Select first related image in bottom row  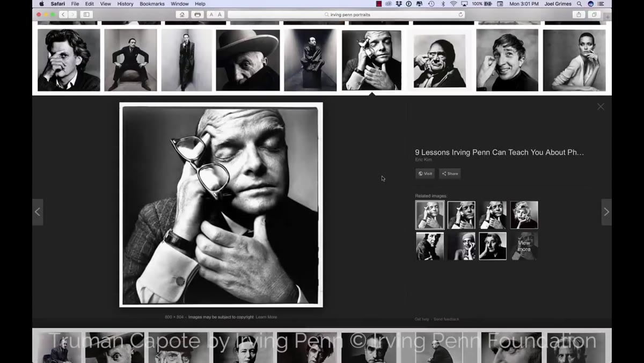[x=430, y=246]
